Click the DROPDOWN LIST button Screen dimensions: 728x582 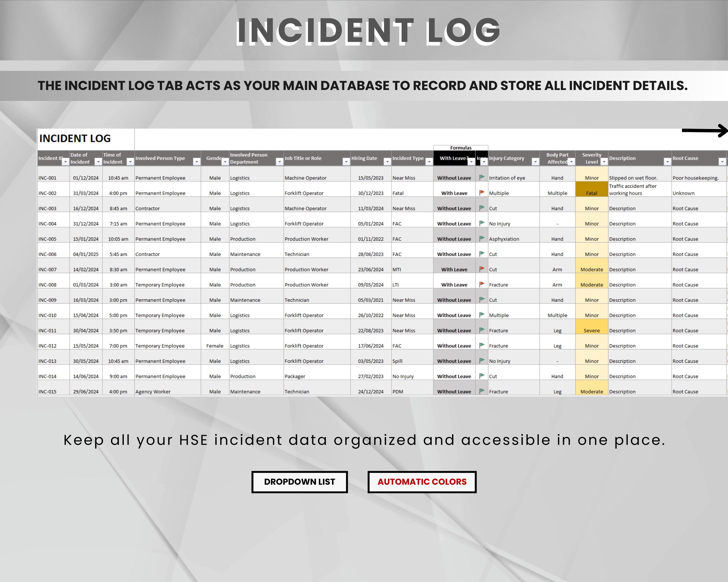[x=299, y=482]
